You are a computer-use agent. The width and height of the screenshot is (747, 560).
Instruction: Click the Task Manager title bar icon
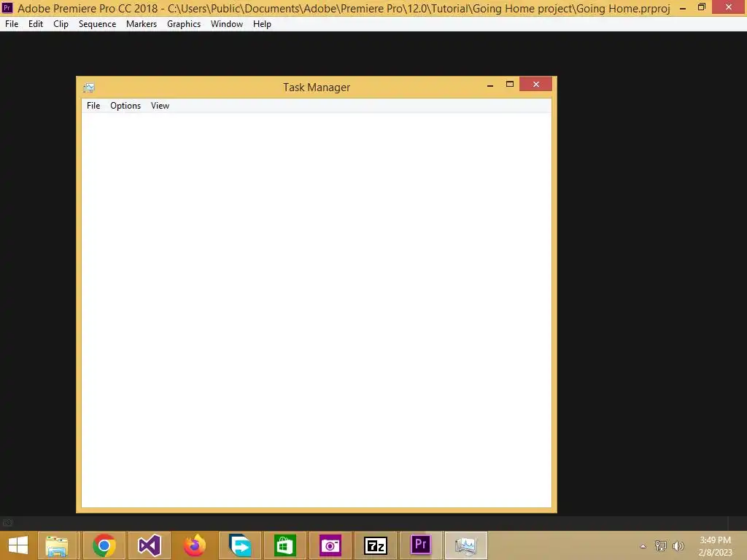(89, 87)
